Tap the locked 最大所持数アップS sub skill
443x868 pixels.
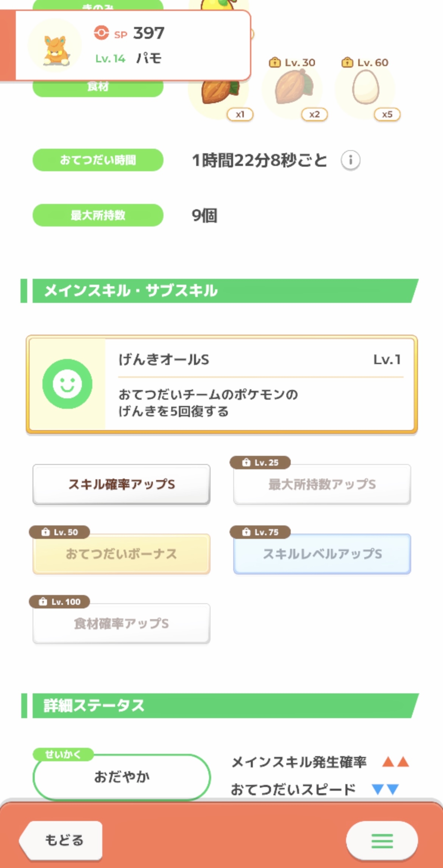coord(322,484)
